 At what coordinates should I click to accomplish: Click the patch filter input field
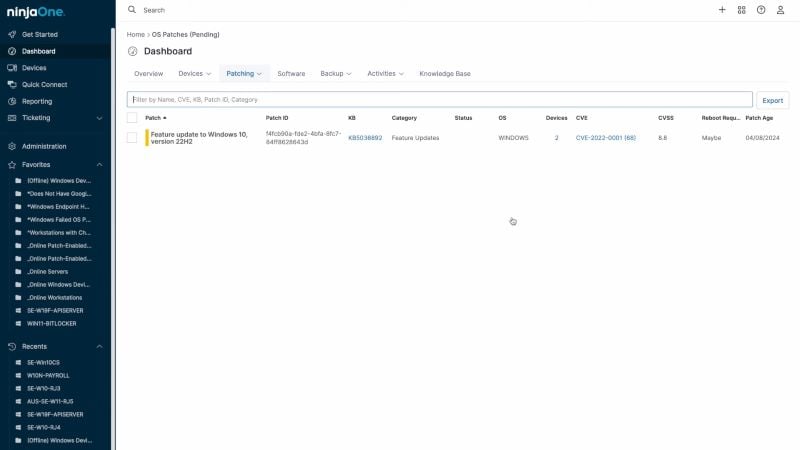click(x=439, y=99)
